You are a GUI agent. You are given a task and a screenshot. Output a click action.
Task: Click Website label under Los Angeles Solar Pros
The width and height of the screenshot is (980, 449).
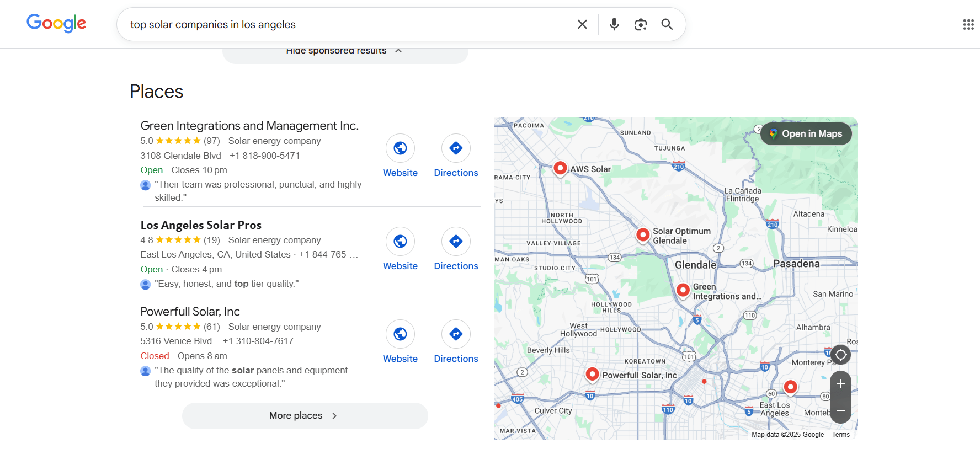pyautogui.click(x=401, y=266)
